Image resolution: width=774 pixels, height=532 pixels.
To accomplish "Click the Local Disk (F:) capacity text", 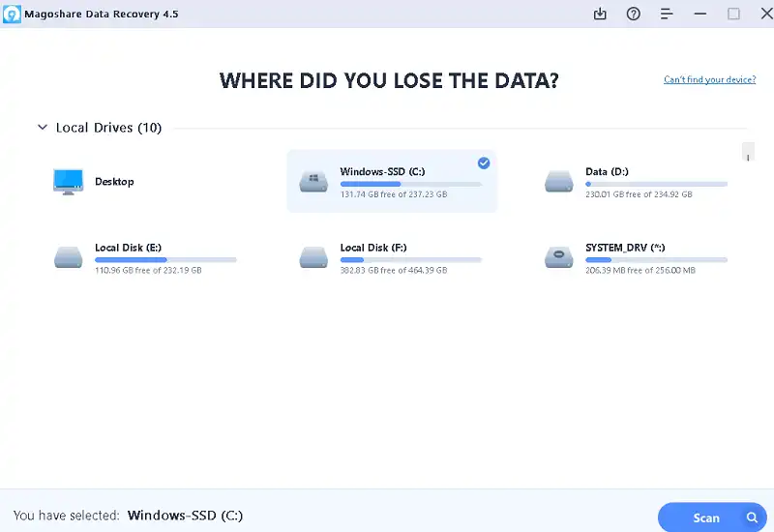I will pyautogui.click(x=393, y=271).
